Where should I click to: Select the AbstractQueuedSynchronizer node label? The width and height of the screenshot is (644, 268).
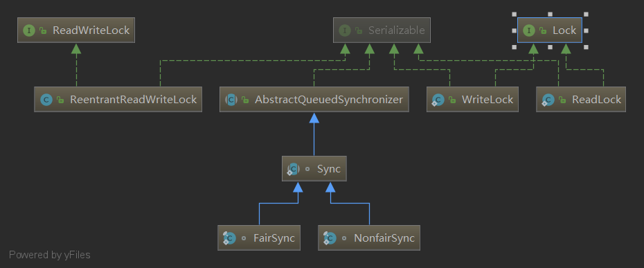point(328,100)
